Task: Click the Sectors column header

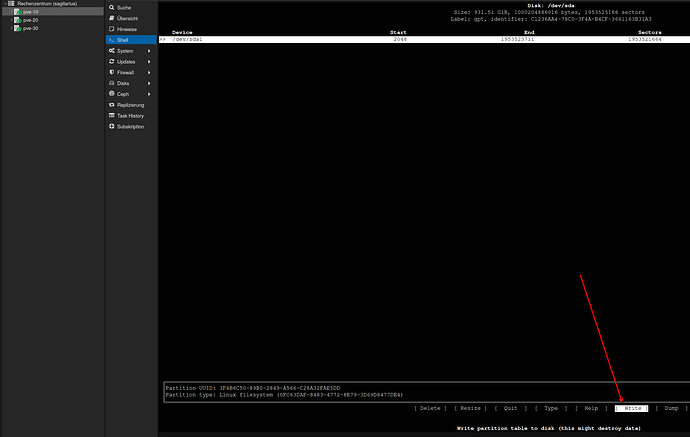Action: (650, 33)
